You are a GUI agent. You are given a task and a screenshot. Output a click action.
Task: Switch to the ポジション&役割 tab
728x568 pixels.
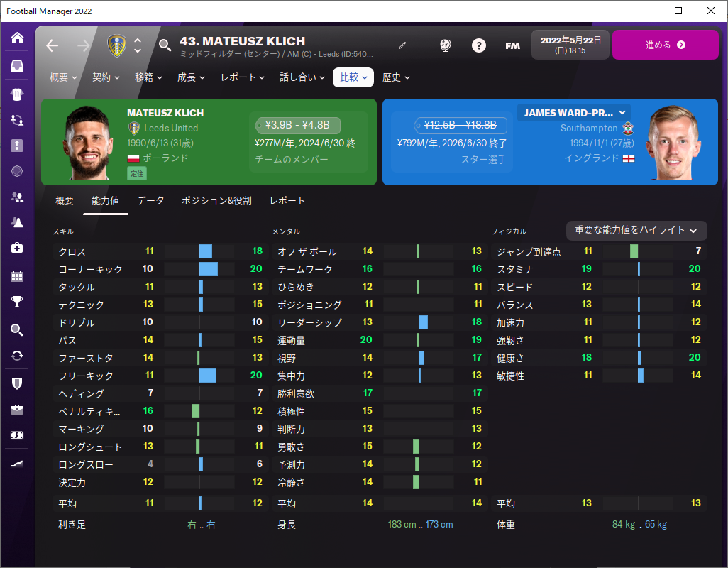pyautogui.click(x=217, y=201)
